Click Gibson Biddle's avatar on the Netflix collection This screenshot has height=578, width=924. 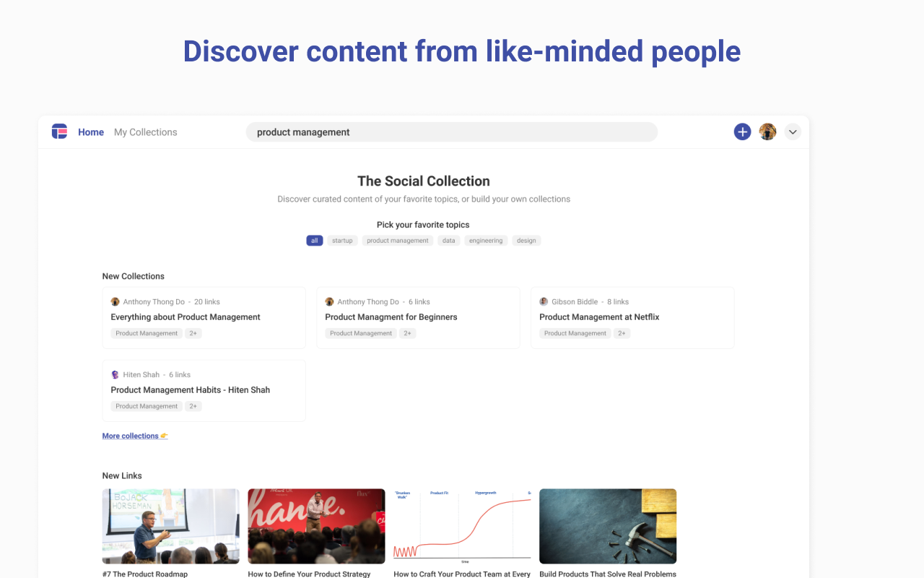[x=544, y=301]
